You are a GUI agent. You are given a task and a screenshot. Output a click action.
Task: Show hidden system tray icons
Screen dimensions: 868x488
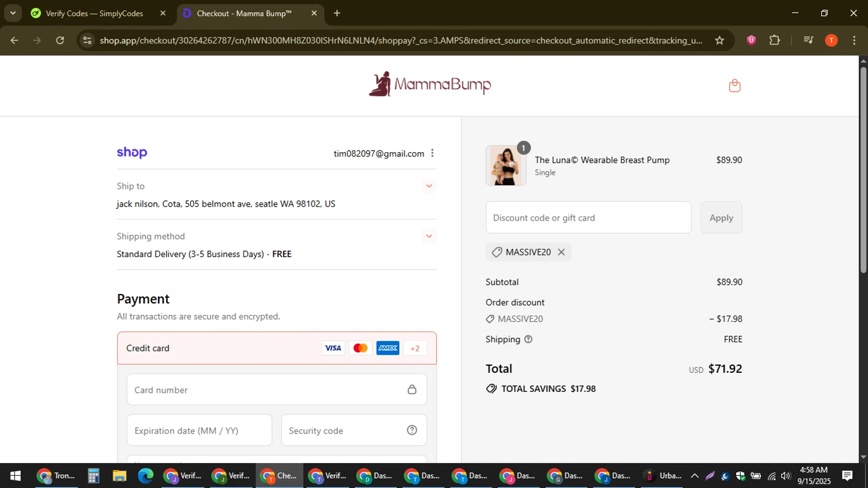(x=694, y=476)
